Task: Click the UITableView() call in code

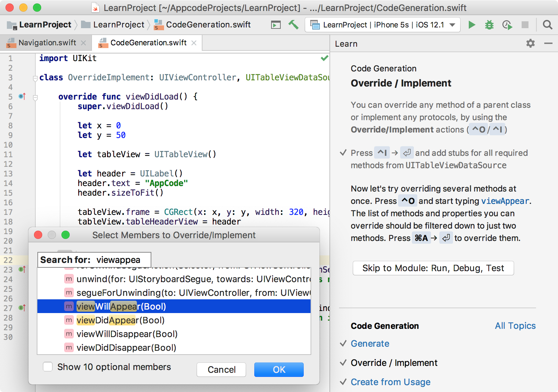Action: tap(185, 154)
